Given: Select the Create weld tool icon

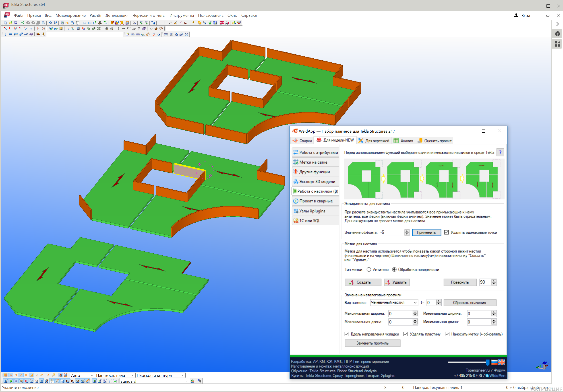Looking at the screenshot, I should (43, 35).
